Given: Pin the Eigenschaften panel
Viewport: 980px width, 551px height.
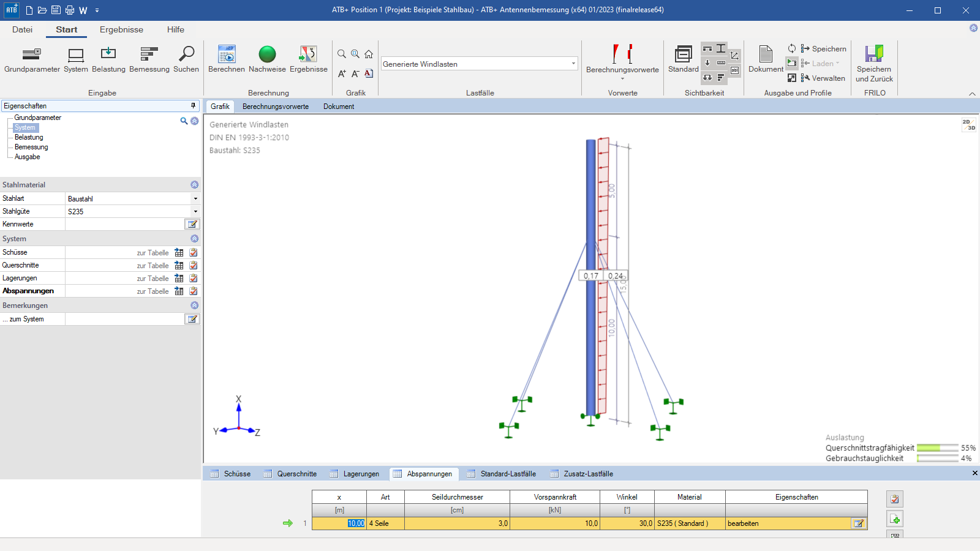Looking at the screenshot, I should click(193, 106).
